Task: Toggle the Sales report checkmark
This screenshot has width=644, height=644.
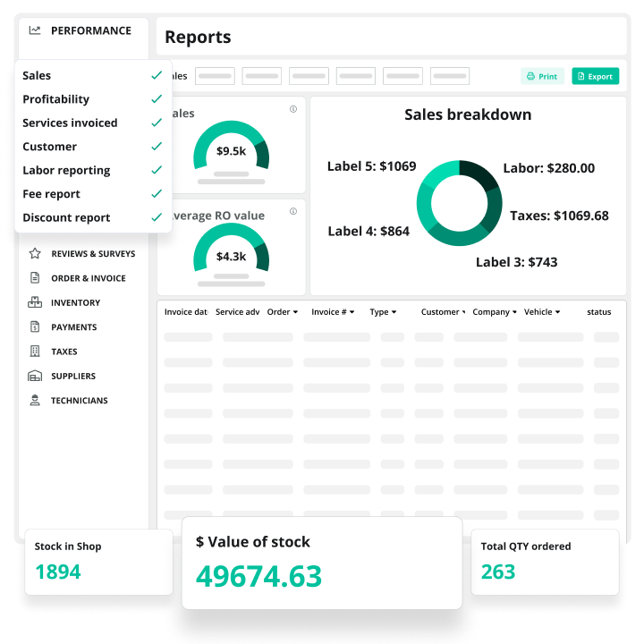Action: point(157,75)
